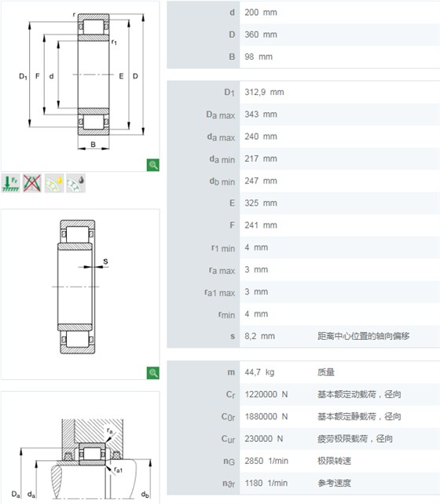Click the 质量 description text

click(326, 372)
